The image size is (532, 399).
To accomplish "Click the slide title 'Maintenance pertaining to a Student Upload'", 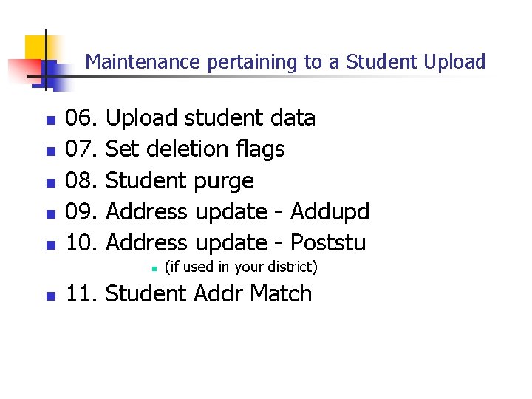I will coord(285,62).
